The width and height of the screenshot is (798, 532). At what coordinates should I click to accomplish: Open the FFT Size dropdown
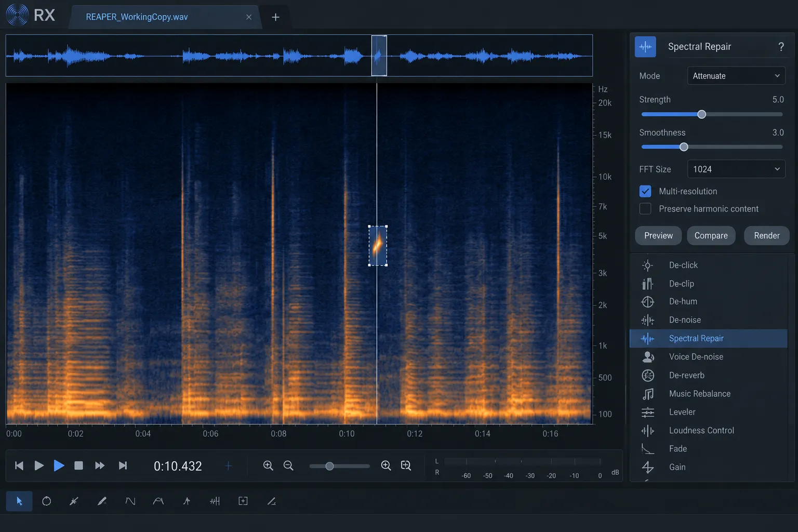tap(736, 169)
